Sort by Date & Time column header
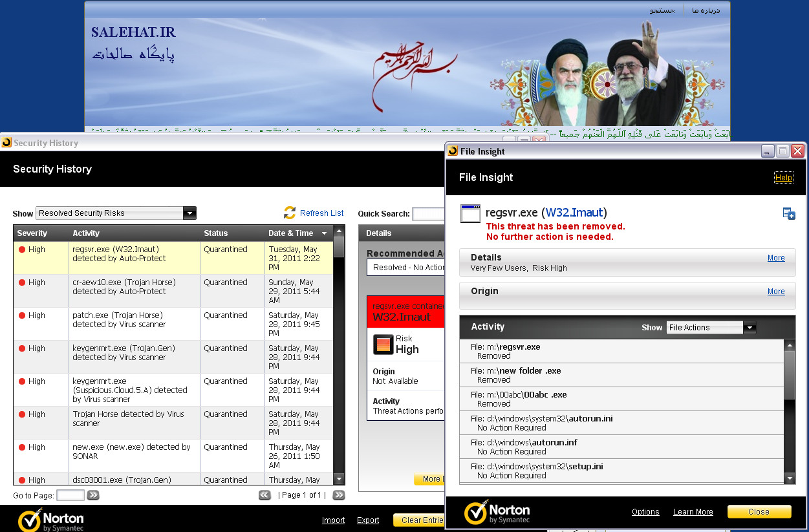This screenshot has width=809, height=532. 291,233
